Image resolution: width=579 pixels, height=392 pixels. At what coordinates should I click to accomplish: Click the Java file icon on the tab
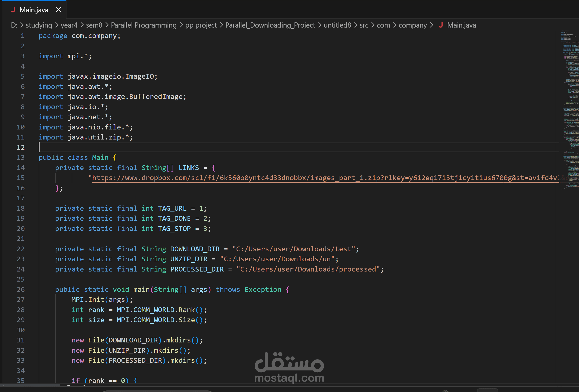coord(13,10)
